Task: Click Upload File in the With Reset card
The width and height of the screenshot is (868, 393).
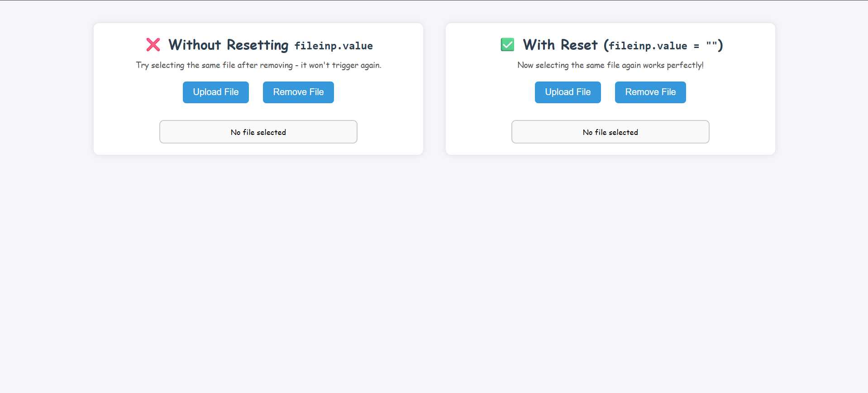Action: coord(568,92)
